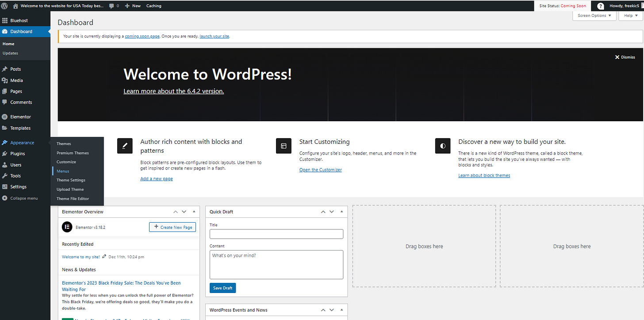
Task: Click Site Status Coming Soon indicator
Action: coord(563,6)
